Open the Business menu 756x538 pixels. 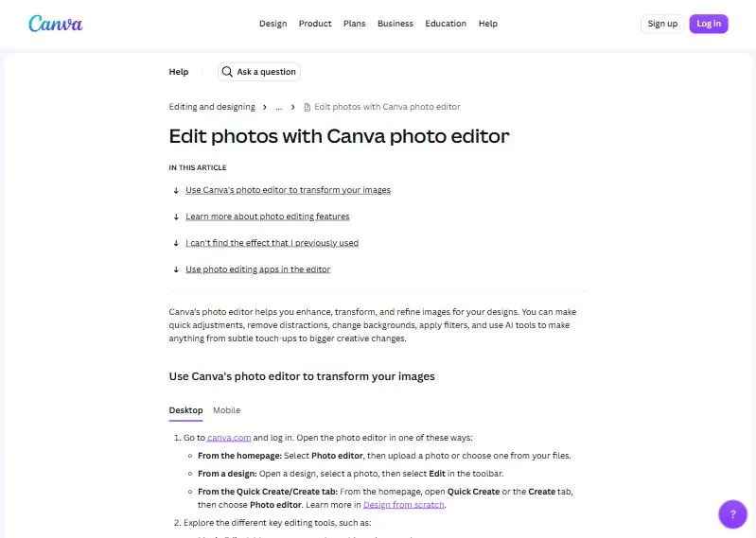(395, 24)
